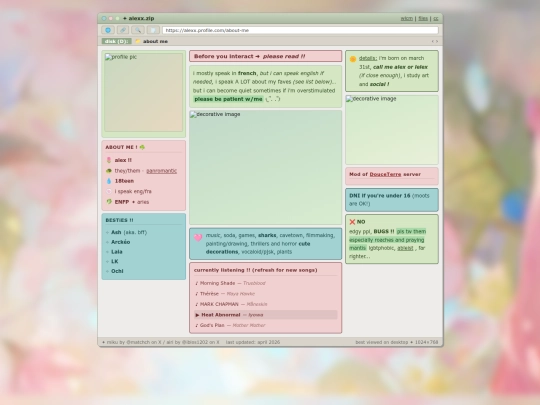Click the green leaf icon beside ENFP

click(x=109, y=202)
